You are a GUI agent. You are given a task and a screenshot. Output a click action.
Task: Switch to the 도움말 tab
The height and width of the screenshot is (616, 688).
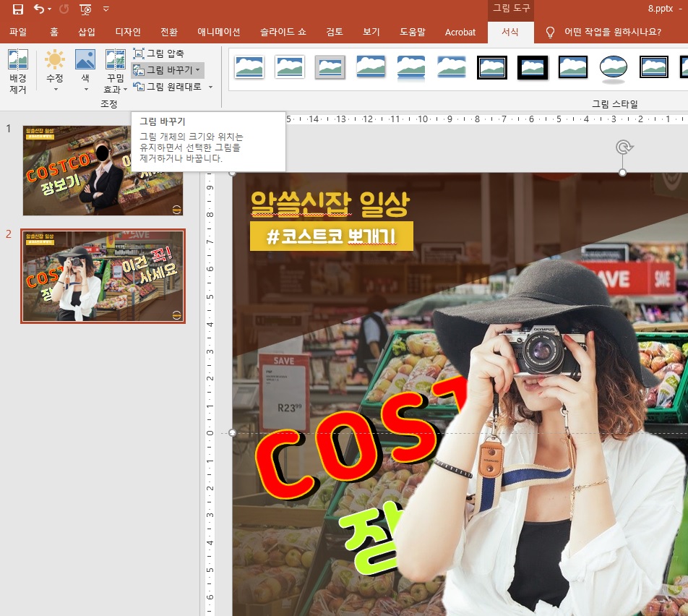413,32
